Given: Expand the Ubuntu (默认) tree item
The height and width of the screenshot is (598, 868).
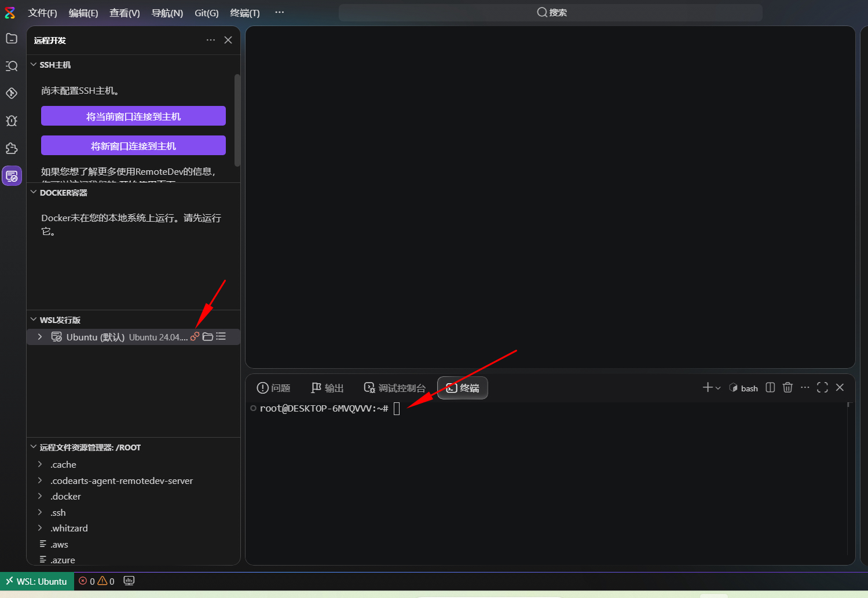Looking at the screenshot, I should (x=39, y=336).
